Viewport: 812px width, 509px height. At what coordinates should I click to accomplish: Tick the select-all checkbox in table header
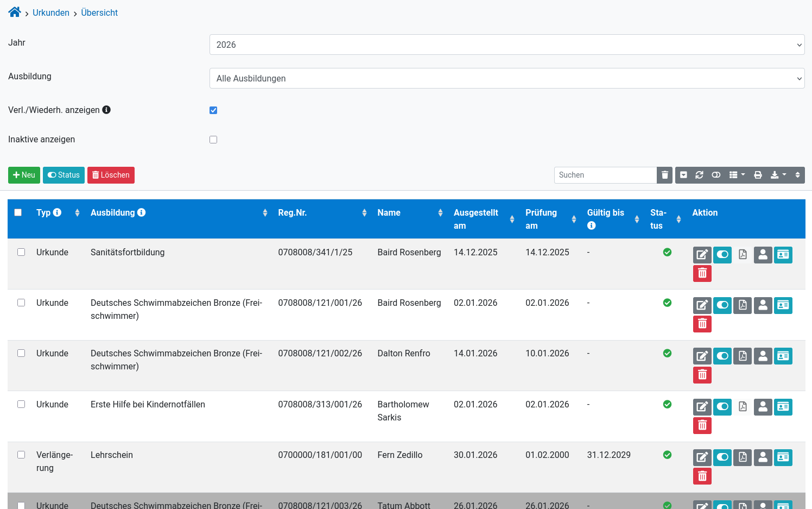(x=18, y=212)
